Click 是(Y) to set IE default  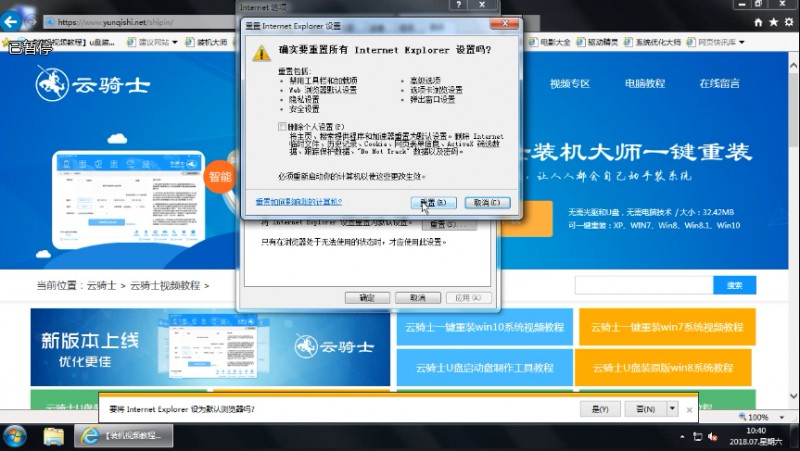coord(600,409)
